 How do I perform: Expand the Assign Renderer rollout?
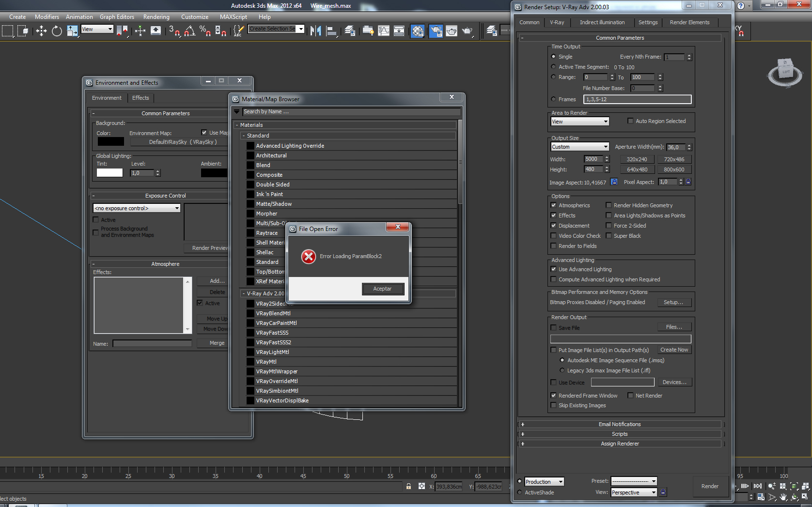coord(620,444)
